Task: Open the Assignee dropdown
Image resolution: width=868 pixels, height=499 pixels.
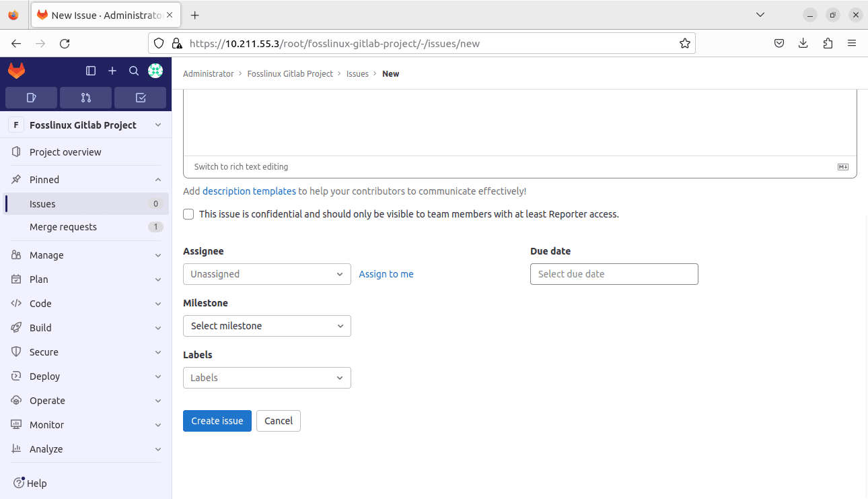Action: 267,274
